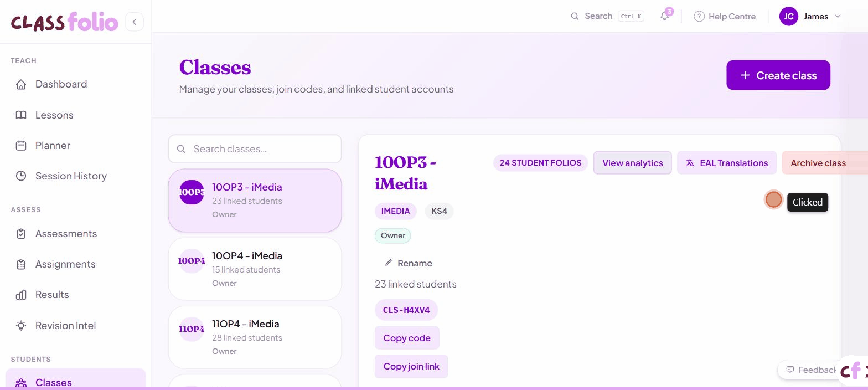Click the translation icon on EAL Translations
The width and height of the screenshot is (868, 390).
coord(690,163)
